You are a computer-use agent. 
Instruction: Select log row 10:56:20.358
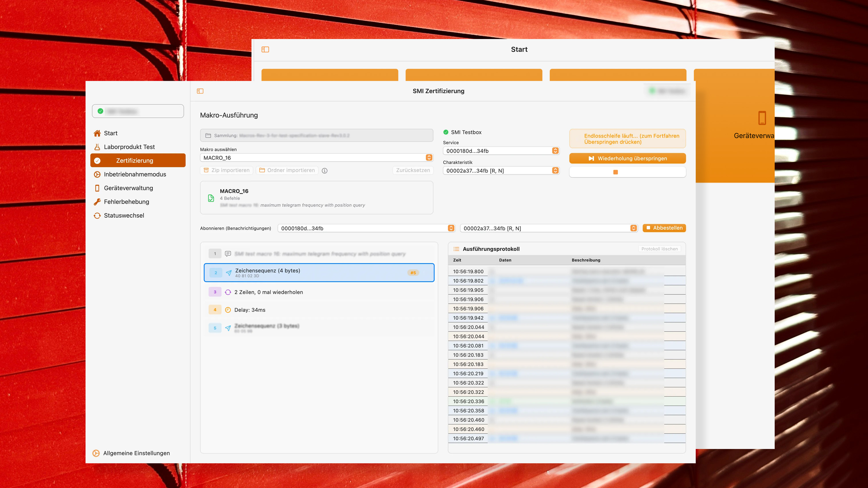point(567,411)
